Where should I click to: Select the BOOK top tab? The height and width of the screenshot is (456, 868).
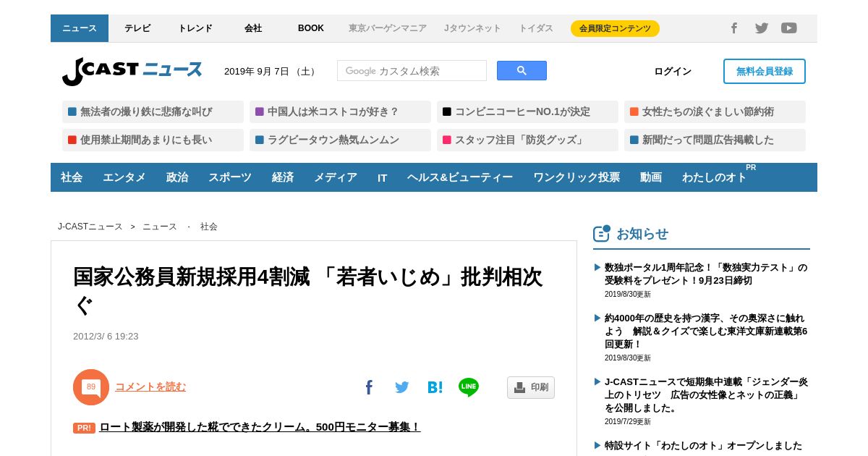click(311, 28)
